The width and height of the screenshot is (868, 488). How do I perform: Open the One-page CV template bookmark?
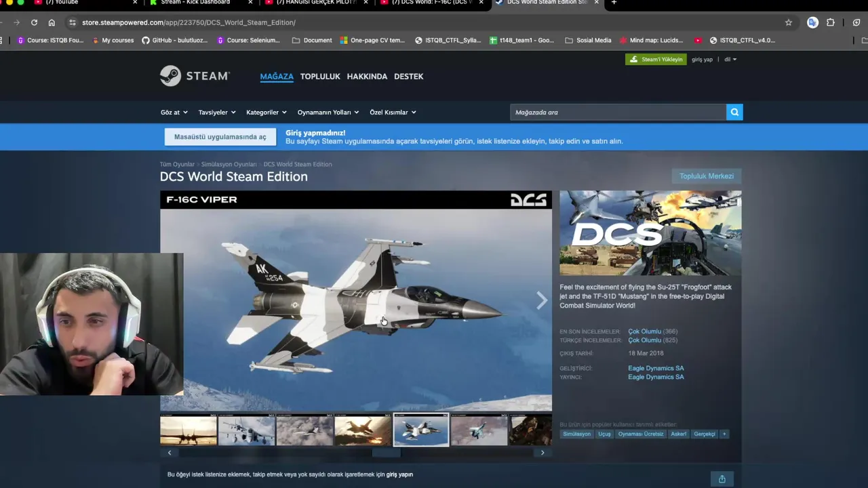pos(372,40)
